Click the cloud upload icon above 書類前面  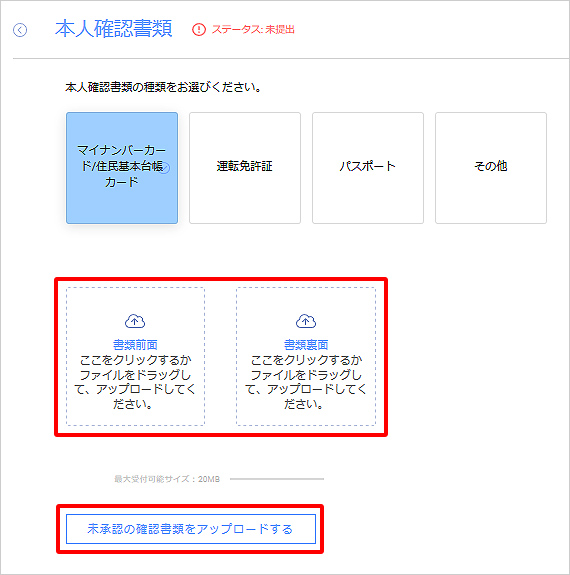click(135, 321)
